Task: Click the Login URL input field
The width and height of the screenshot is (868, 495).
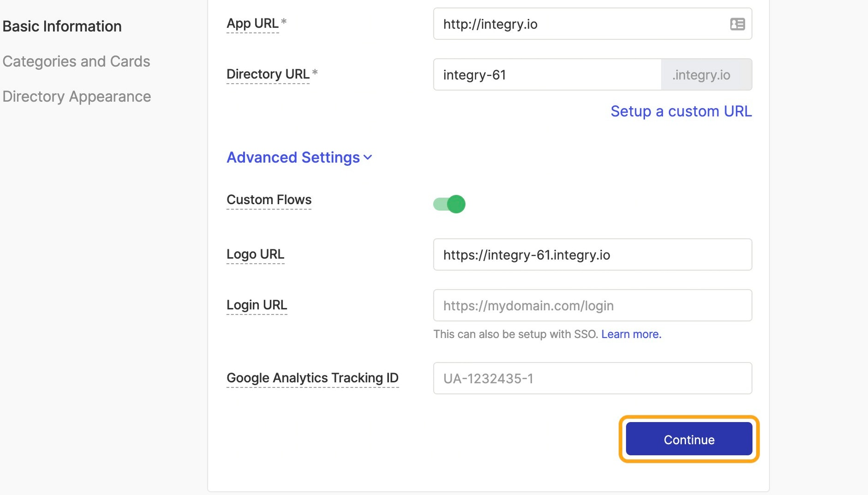Action: (593, 305)
